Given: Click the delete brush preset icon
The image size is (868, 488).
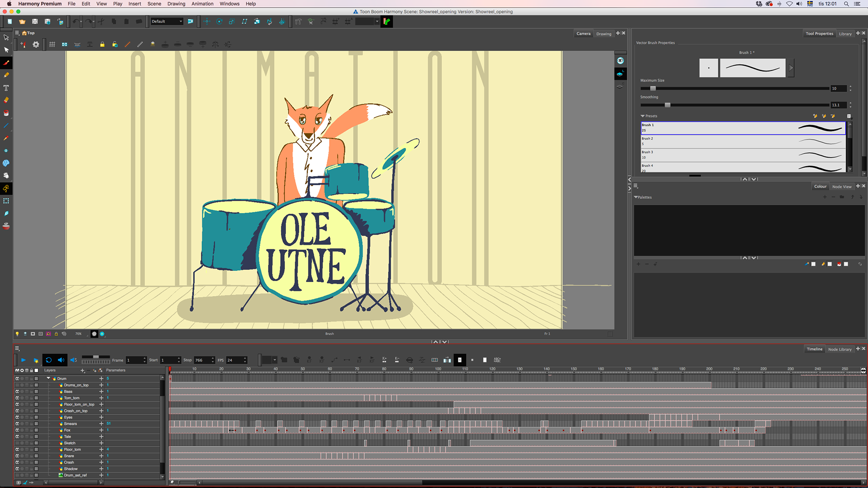Looking at the screenshot, I should [832, 116].
